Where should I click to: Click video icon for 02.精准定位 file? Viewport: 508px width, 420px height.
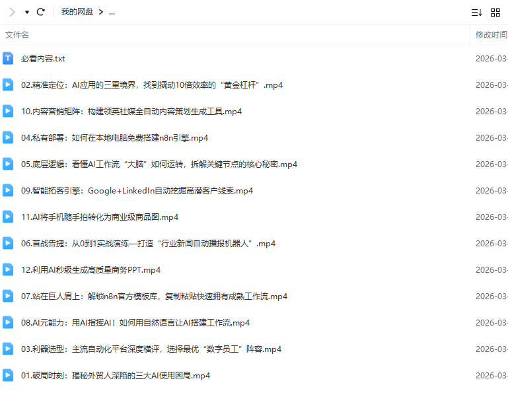click(x=8, y=85)
